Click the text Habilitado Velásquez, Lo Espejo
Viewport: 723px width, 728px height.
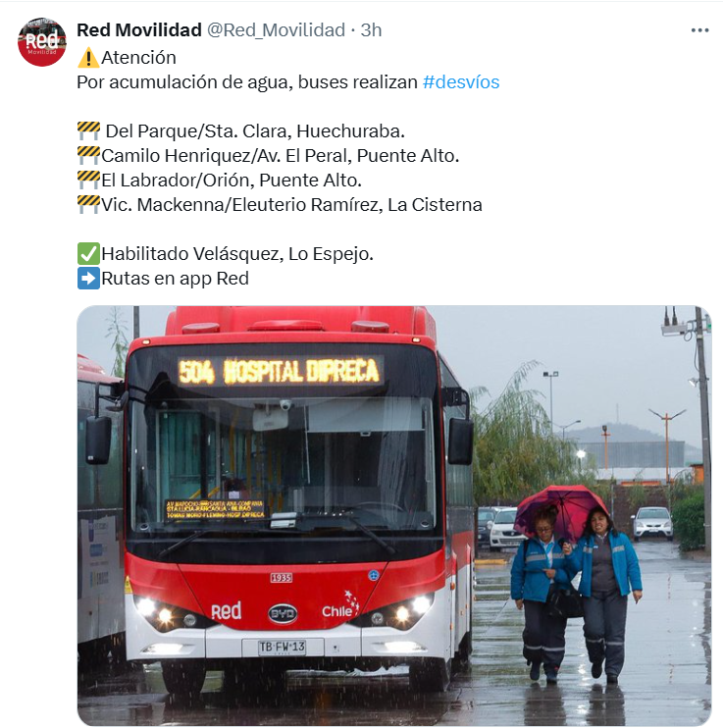[237, 254]
